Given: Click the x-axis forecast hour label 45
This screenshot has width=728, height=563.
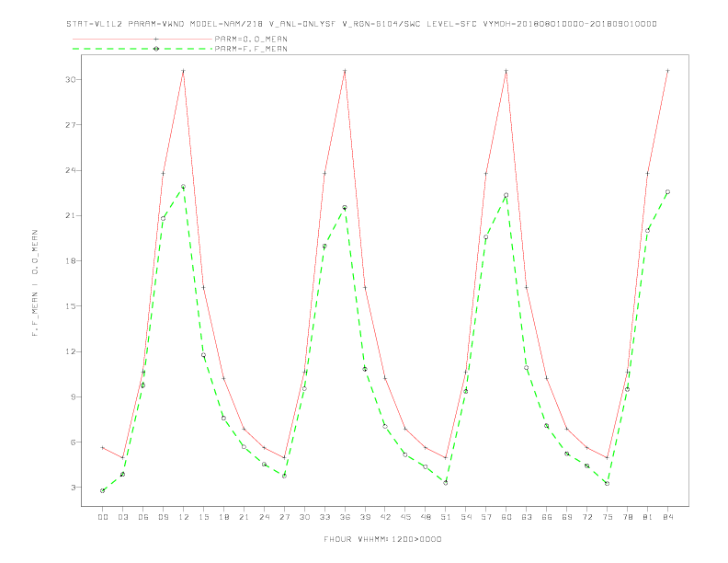Looking at the screenshot, I should pyautogui.click(x=405, y=517).
